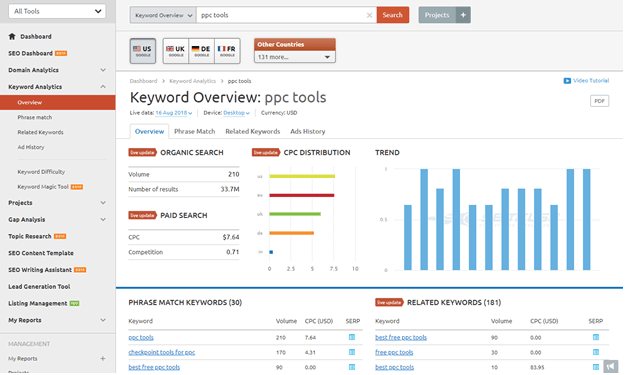628x375 pixels.
Task: Switch to Ads History tab
Action: point(308,131)
